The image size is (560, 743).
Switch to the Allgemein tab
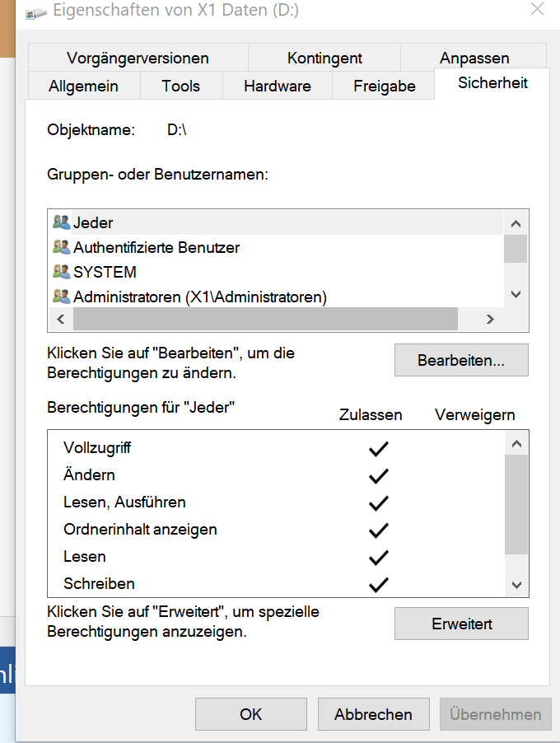click(x=83, y=86)
